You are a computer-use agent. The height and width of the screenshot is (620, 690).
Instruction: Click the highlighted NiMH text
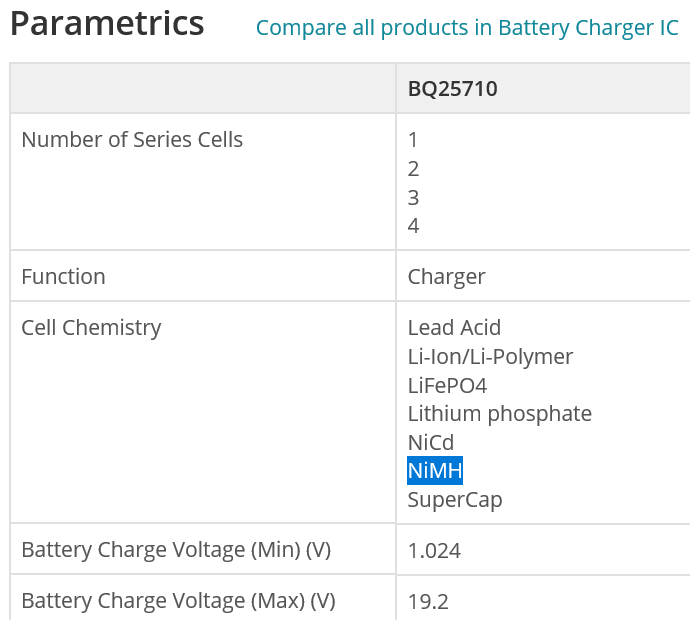[x=435, y=471]
